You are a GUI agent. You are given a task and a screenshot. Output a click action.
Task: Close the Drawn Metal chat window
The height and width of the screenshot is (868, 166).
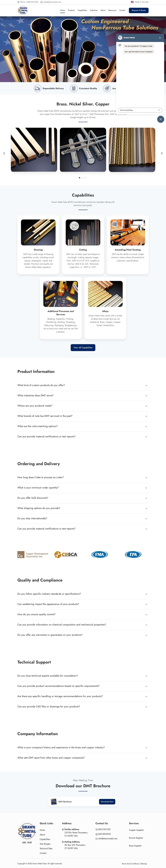pyautogui.click(x=160, y=38)
